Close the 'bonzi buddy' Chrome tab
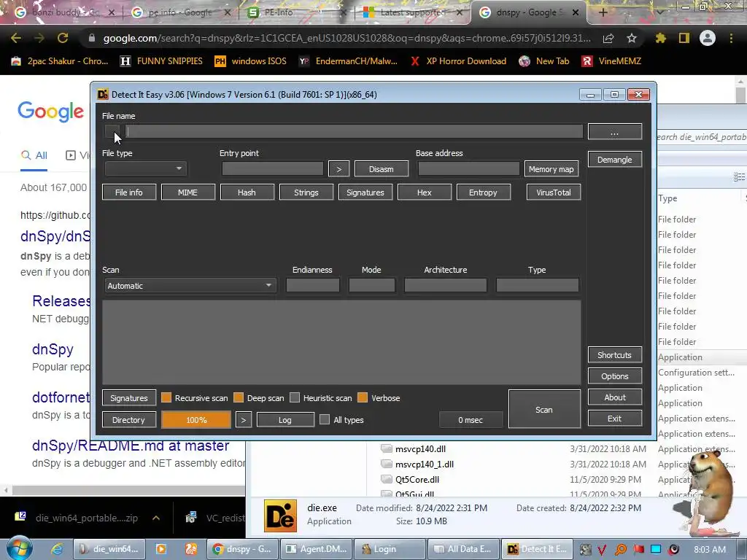The image size is (747, 560). (x=112, y=13)
